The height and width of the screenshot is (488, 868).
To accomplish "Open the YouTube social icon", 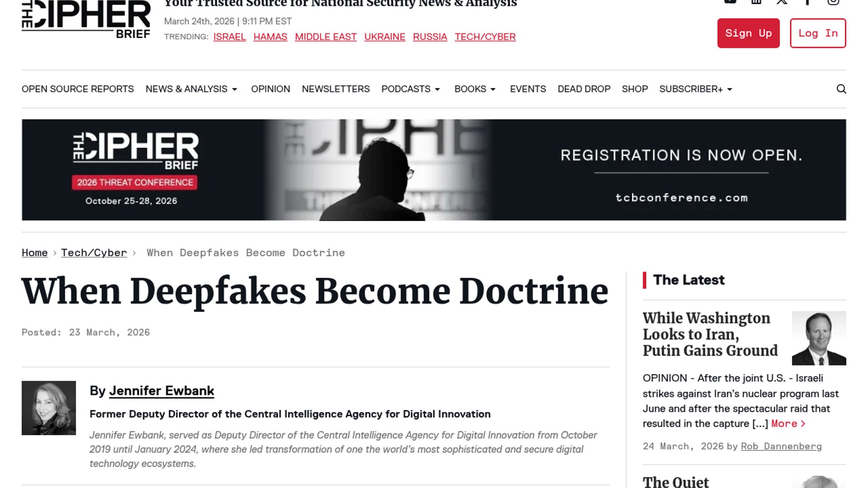I will click(x=731, y=2).
